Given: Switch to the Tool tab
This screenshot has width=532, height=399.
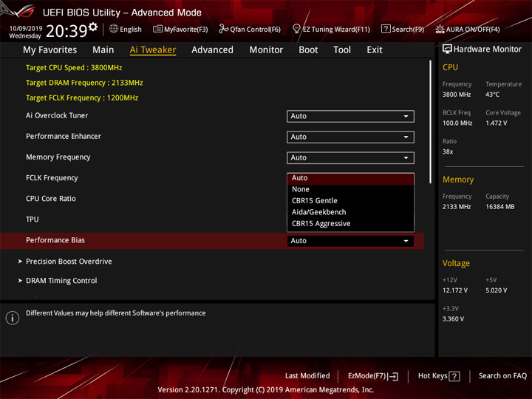Looking at the screenshot, I should click(x=342, y=50).
